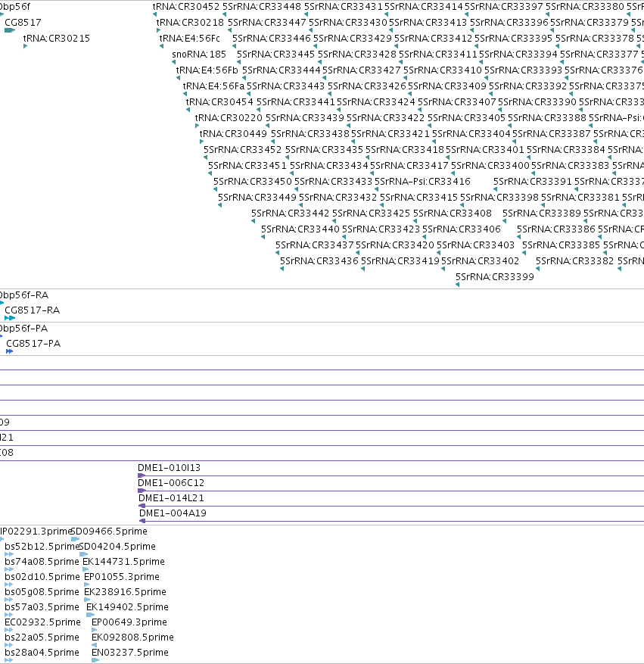
Task: Click the tRNA:CR30449 label
Action: click(233, 134)
